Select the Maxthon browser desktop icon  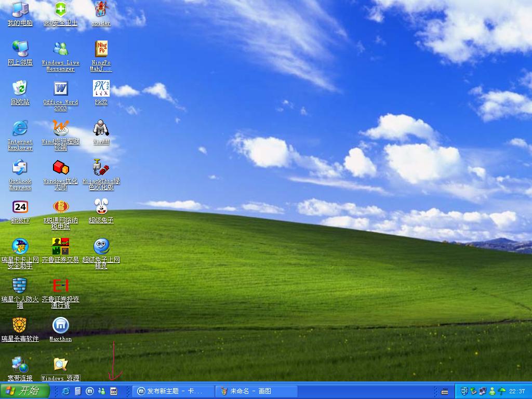tap(60, 325)
